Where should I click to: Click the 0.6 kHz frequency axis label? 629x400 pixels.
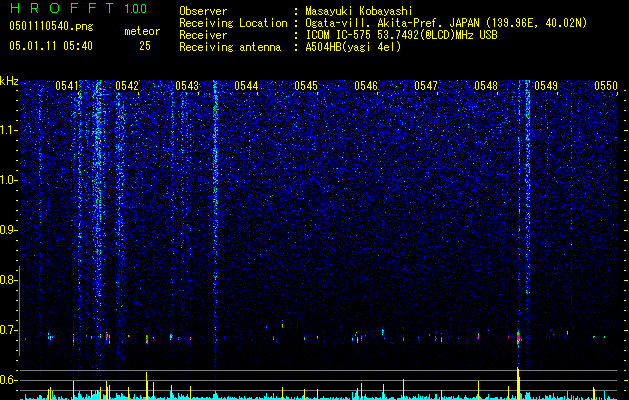(x=8, y=380)
